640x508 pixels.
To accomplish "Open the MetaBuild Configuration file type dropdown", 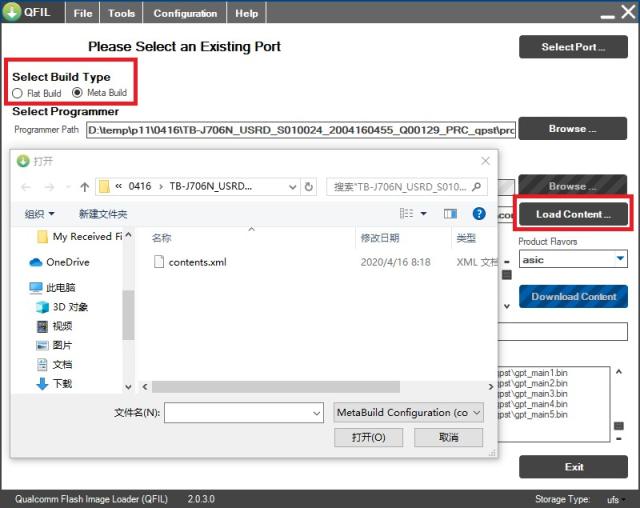I will point(409,413).
